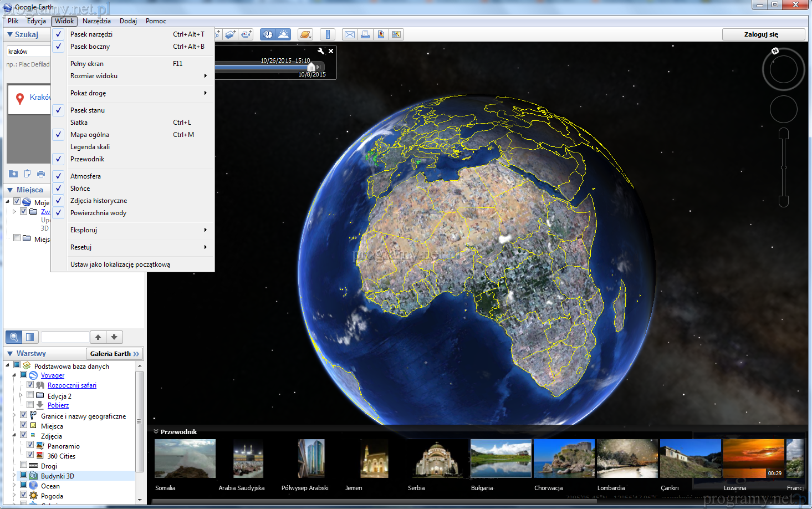Toggle the historical imagery clock icon
The height and width of the screenshot is (509, 812).
coord(268,34)
